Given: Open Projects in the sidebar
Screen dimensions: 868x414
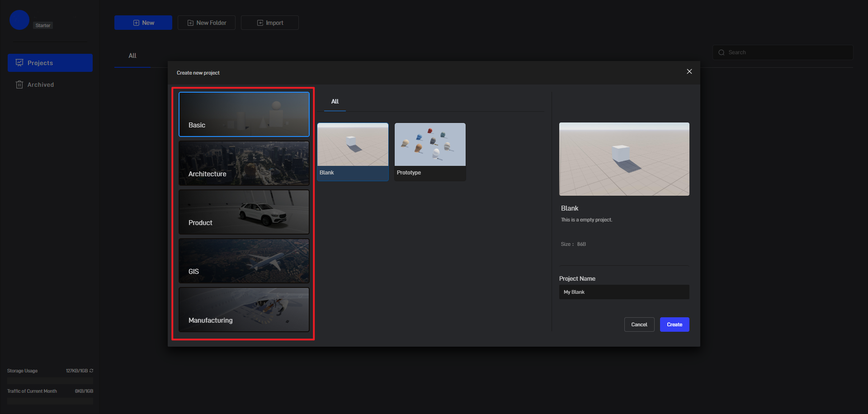Looking at the screenshot, I should point(50,63).
